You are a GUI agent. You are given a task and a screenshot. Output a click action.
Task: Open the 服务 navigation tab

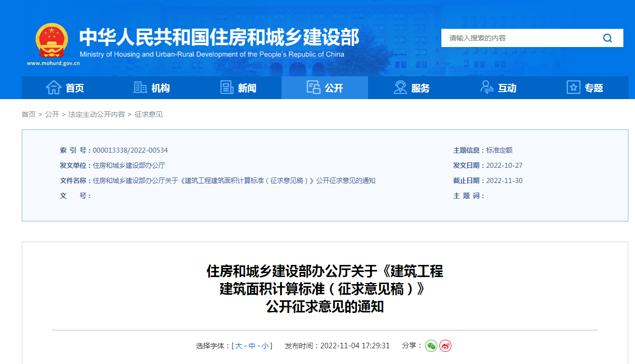click(x=412, y=88)
